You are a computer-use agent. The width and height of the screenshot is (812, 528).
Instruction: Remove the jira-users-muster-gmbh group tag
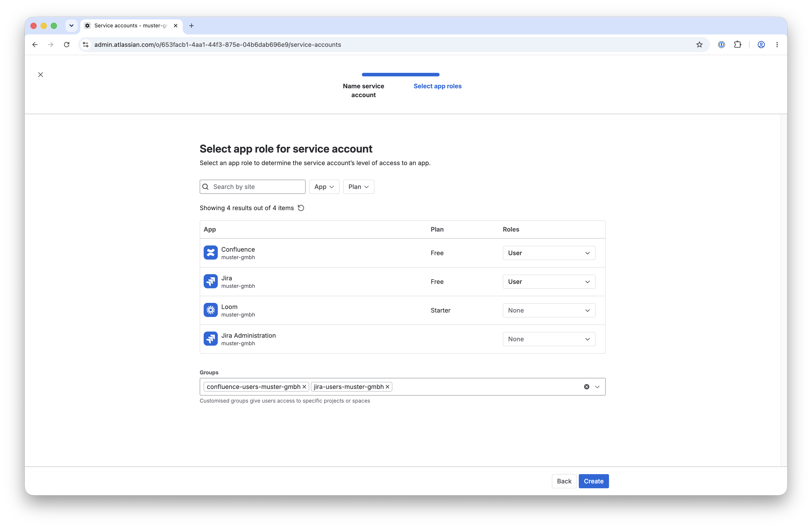tap(387, 387)
